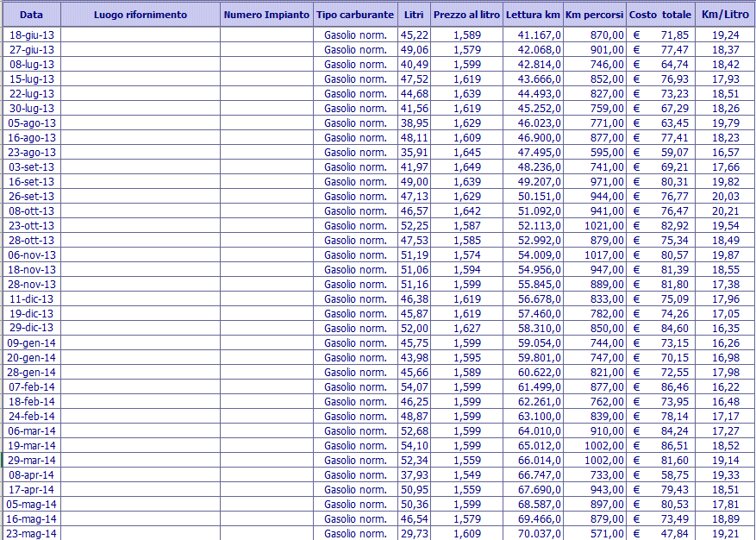The image size is (756, 540).
Task: Click the empty Luogo rifornimento cell for 08-ott-13
Action: click(x=140, y=210)
